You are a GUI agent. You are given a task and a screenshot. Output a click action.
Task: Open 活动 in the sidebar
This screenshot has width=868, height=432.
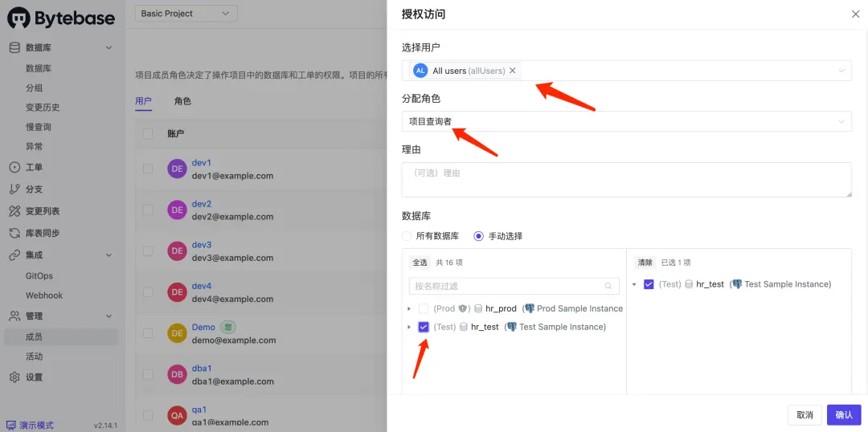(x=34, y=357)
